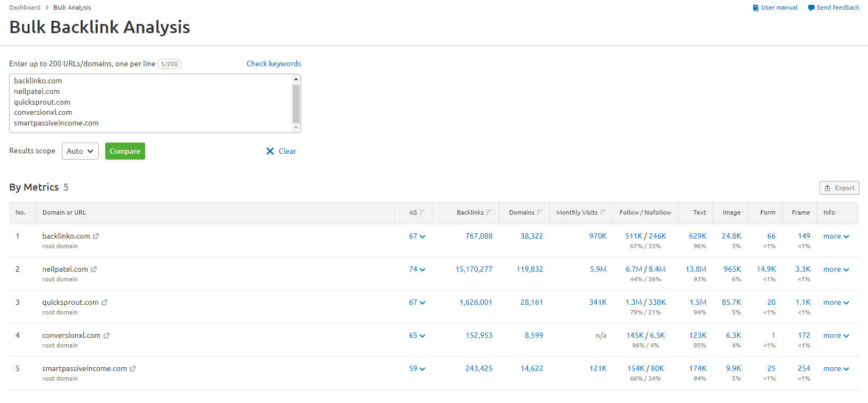Viewport: 868px width, 403px height.
Task: Click domains value 119,832
Action: (530, 269)
